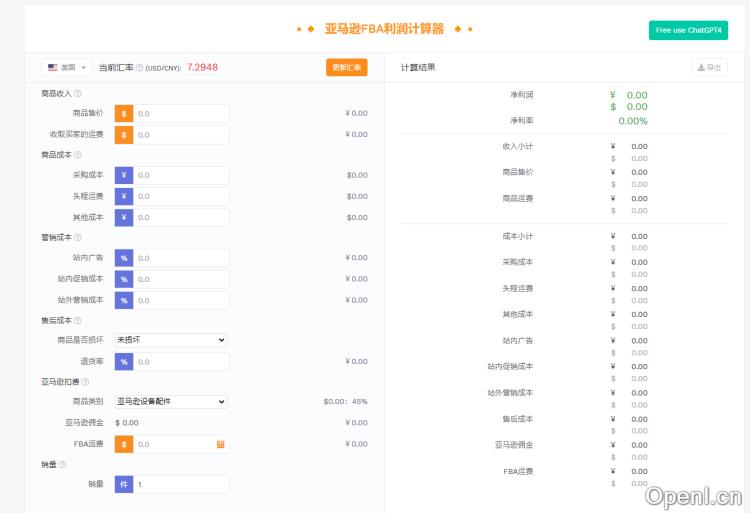Click the help icon beside 当前汇率

[x=140, y=68]
